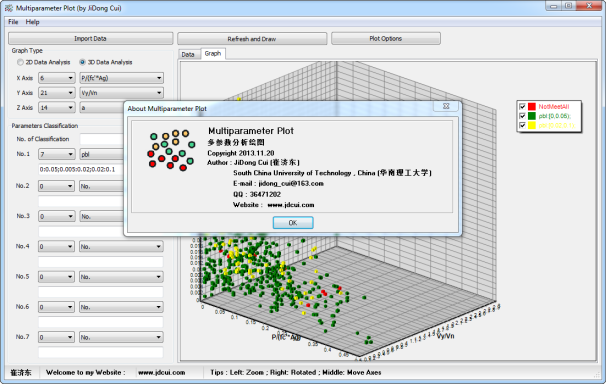
Task: Click the No.1 range values input field
Action: pyautogui.click(x=82, y=169)
